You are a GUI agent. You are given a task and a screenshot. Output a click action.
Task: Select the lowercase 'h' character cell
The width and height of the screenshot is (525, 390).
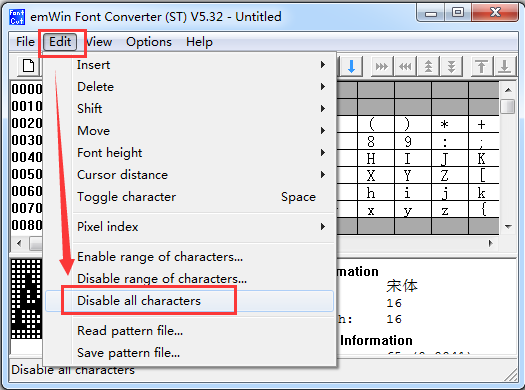376,192
